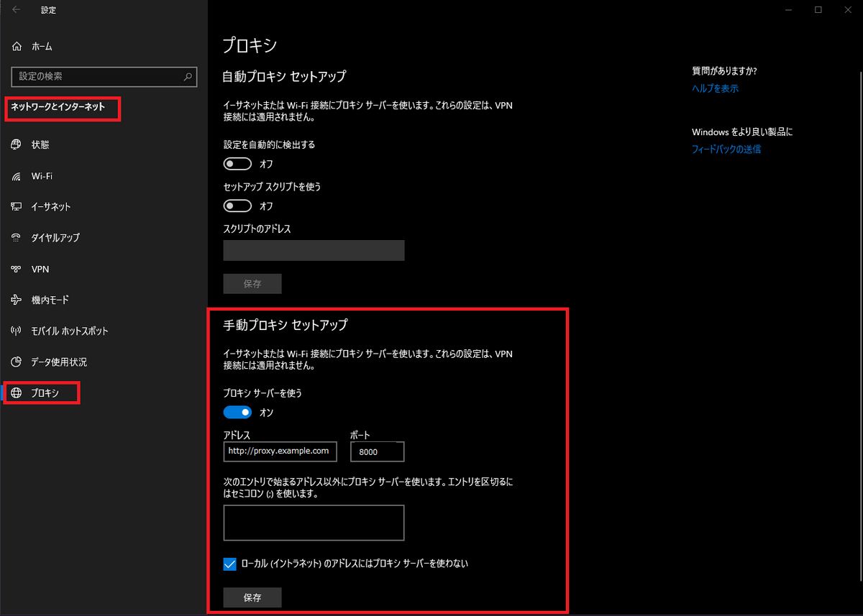This screenshot has width=863, height=616.
Task: Click the data usage (データ使用状況) icon
Action: point(17,362)
